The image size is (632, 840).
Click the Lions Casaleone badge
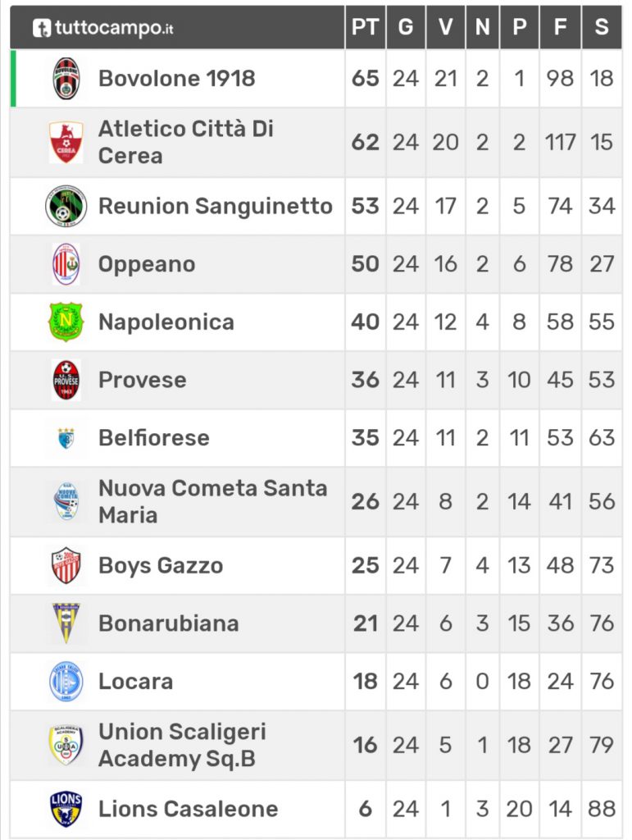[66, 809]
